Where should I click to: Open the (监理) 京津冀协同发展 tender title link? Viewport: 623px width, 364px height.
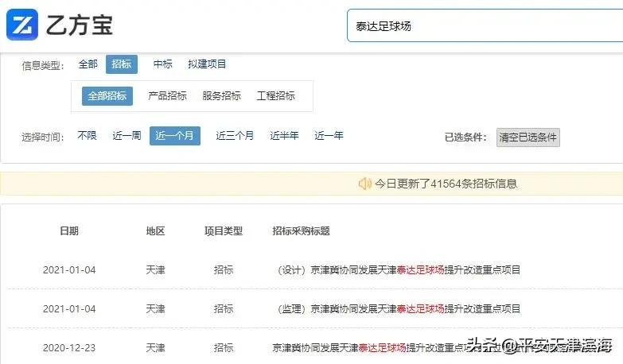point(399,309)
